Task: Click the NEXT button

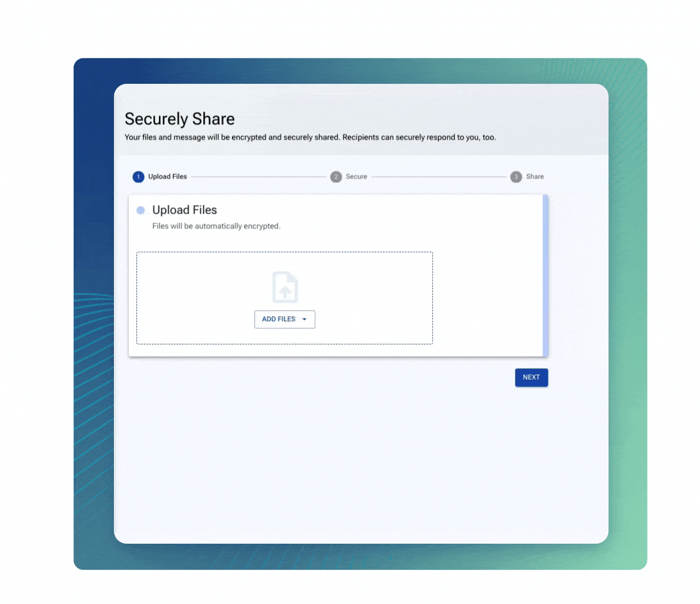Action: pyautogui.click(x=531, y=377)
